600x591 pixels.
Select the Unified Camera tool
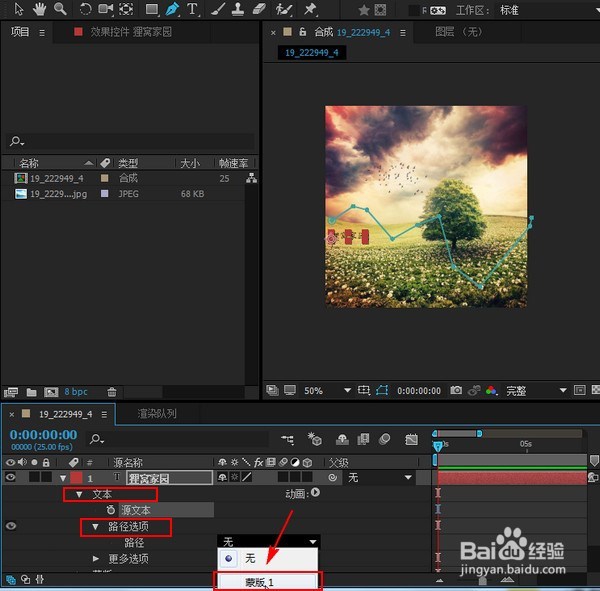(x=106, y=9)
